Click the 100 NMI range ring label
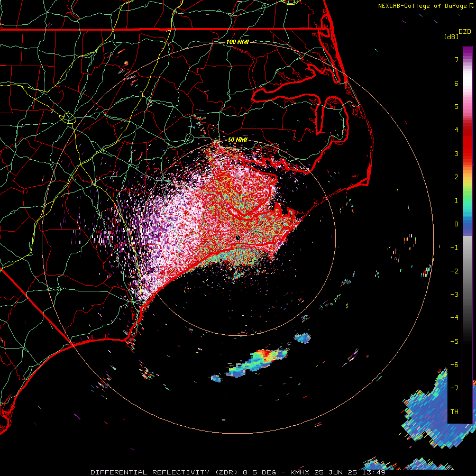476x476 pixels. tap(237, 42)
